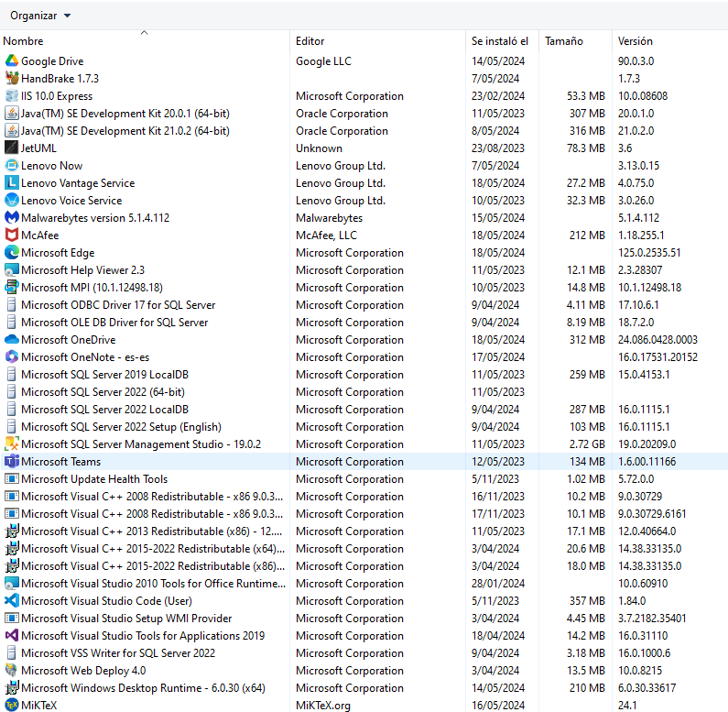The image size is (728, 712).
Task: Select Microsoft OLE DB Driver for SQL Server name
Action: 114,322
